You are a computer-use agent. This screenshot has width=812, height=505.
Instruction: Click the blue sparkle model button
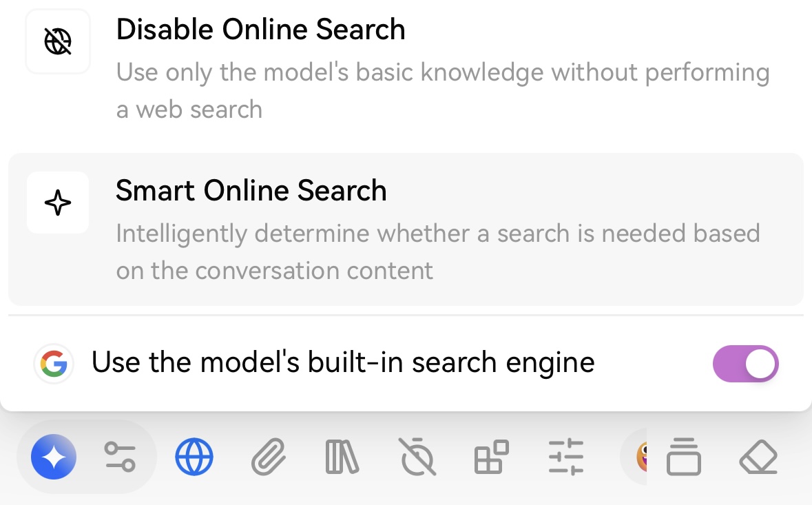click(x=53, y=457)
